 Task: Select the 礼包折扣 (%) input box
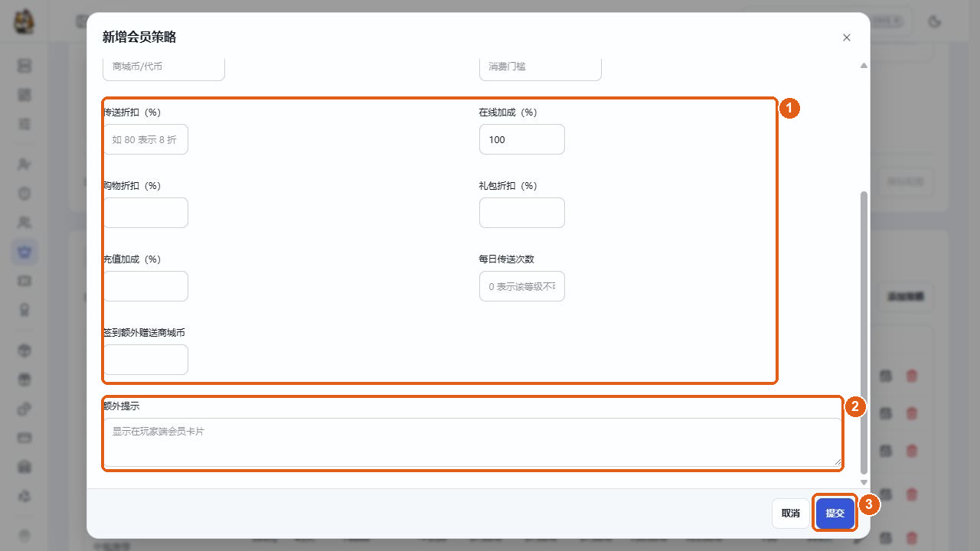point(522,213)
